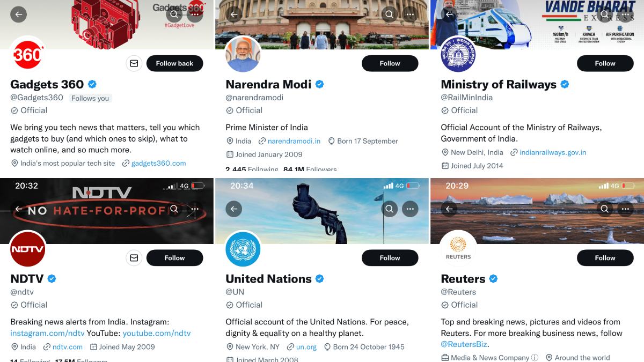The width and height of the screenshot is (644, 362).
Task: Click the message envelope on Gadgets 360 profile
Action: coord(134,63)
